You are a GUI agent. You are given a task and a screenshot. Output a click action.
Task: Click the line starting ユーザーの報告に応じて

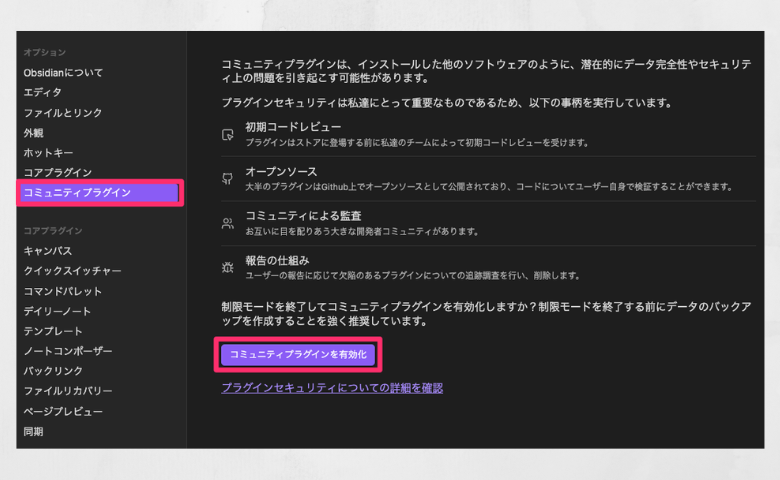[412, 276]
